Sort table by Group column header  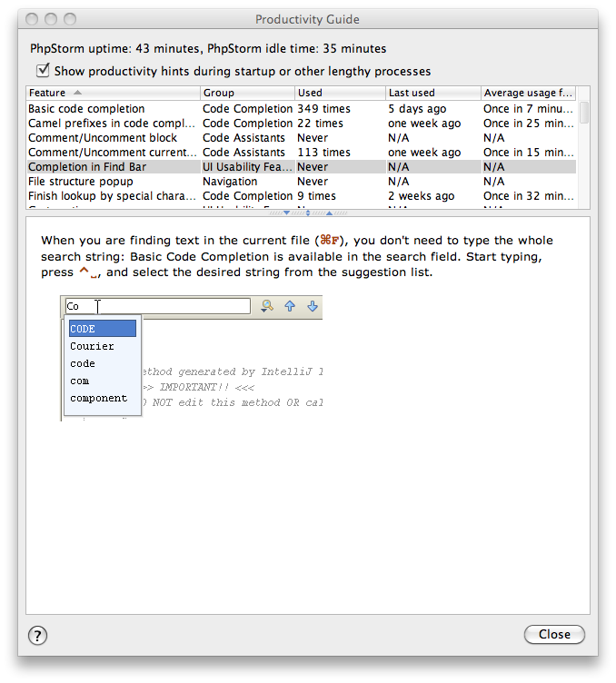(x=247, y=93)
